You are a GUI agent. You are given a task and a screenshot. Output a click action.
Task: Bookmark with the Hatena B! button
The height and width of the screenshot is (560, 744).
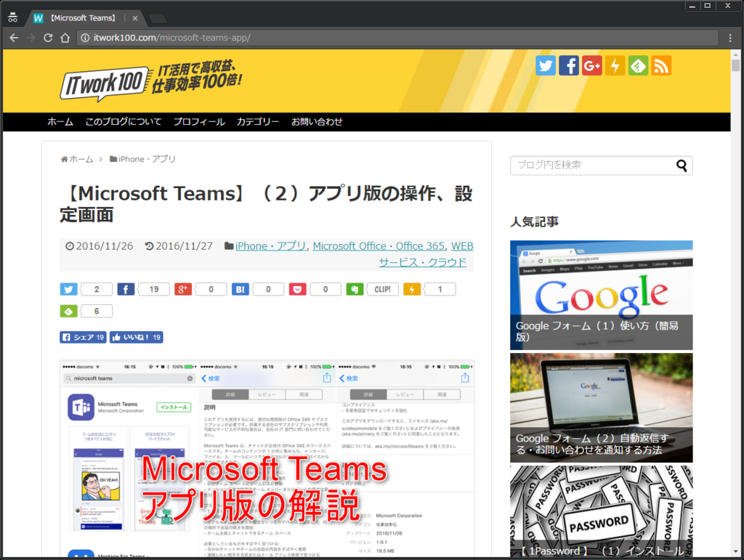(x=240, y=289)
